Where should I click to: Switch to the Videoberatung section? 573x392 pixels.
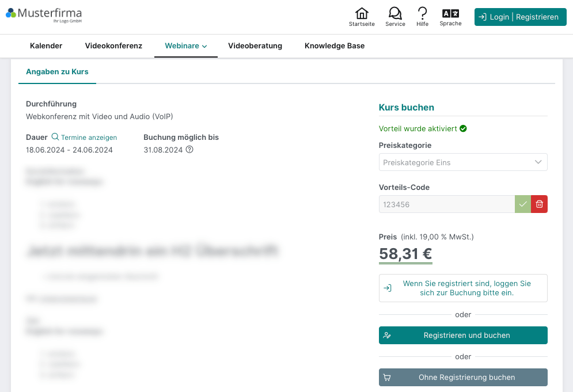click(x=255, y=45)
